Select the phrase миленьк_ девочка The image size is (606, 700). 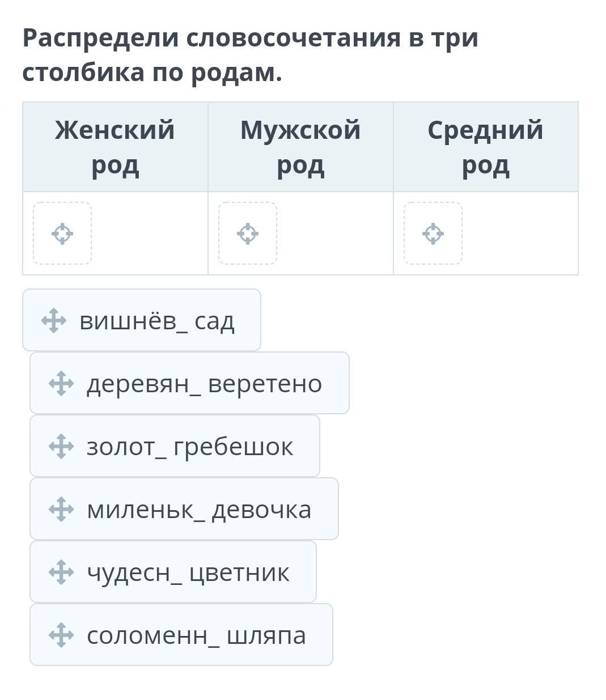coord(199,510)
